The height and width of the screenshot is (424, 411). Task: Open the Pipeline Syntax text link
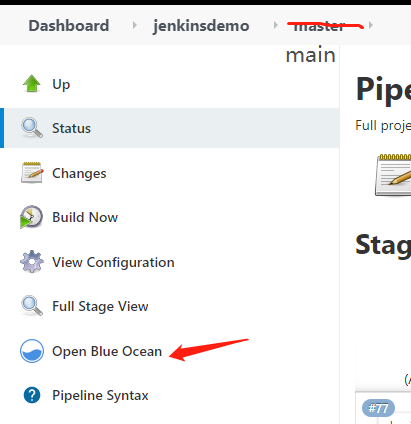(x=100, y=396)
